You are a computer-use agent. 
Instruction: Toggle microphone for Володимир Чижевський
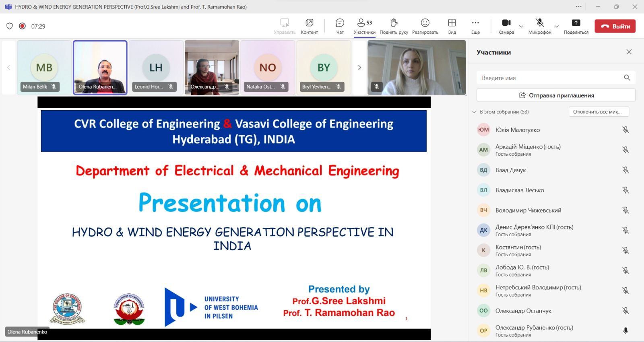625,210
